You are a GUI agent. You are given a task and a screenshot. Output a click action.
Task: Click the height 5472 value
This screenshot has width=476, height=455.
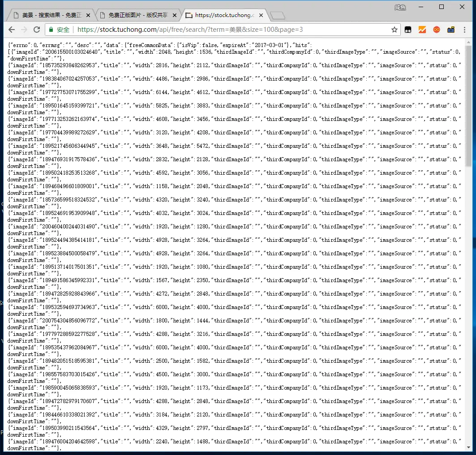coord(202,146)
